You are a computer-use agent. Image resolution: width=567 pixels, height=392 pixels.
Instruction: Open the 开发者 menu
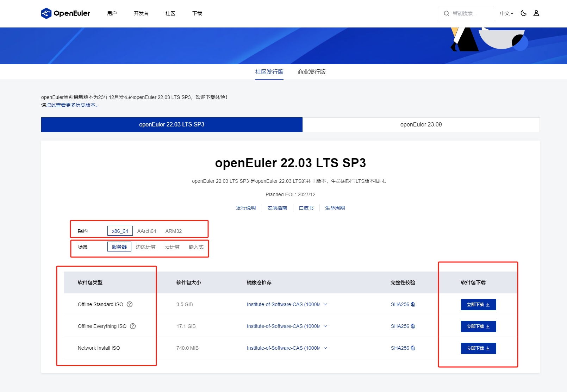click(141, 13)
